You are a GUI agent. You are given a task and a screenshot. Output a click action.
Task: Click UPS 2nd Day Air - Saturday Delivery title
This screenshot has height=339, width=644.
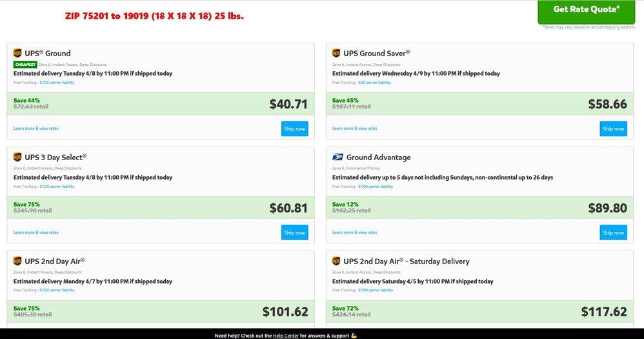tap(406, 262)
